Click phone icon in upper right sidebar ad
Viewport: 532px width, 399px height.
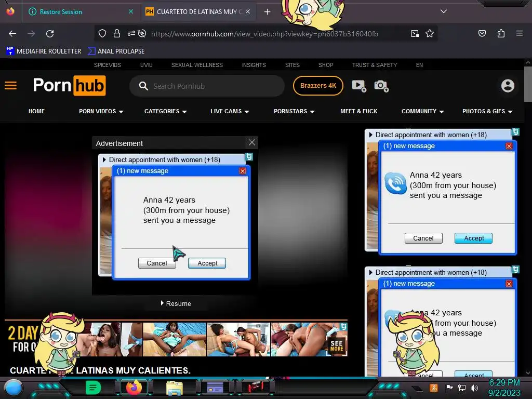[x=395, y=183]
